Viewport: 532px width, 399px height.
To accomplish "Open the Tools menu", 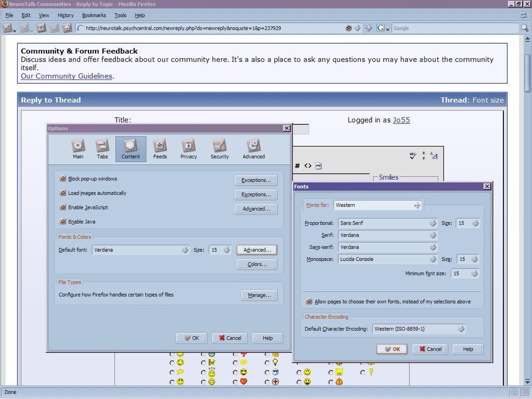I will point(120,15).
